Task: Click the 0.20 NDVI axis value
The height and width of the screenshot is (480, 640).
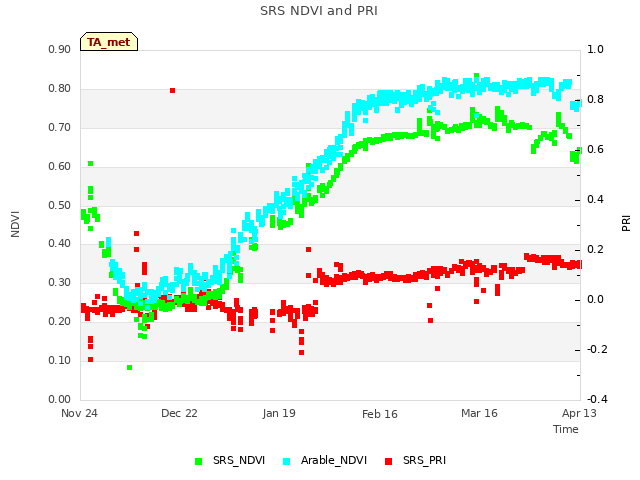Action: (60, 322)
